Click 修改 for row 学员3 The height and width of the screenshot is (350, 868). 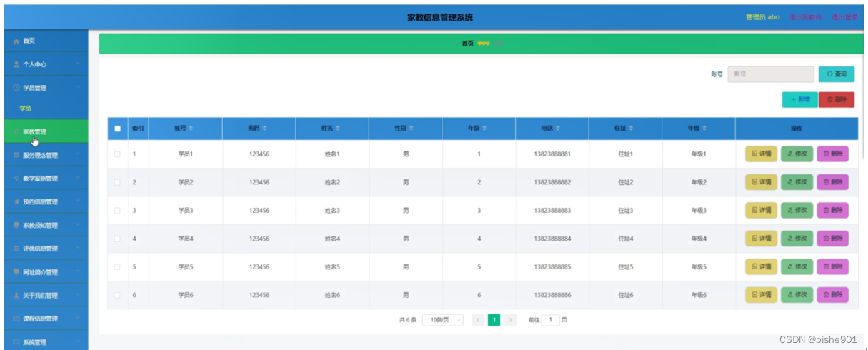(x=797, y=211)
